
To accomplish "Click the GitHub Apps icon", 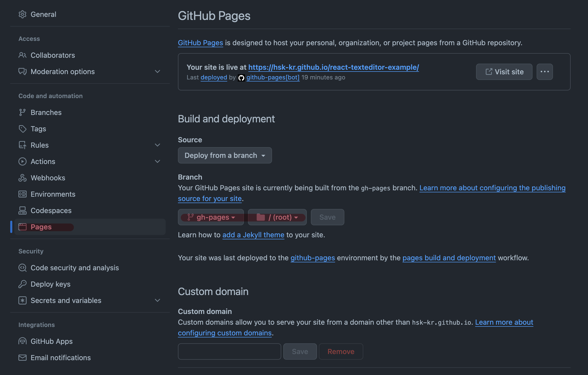I will point(22,341).
